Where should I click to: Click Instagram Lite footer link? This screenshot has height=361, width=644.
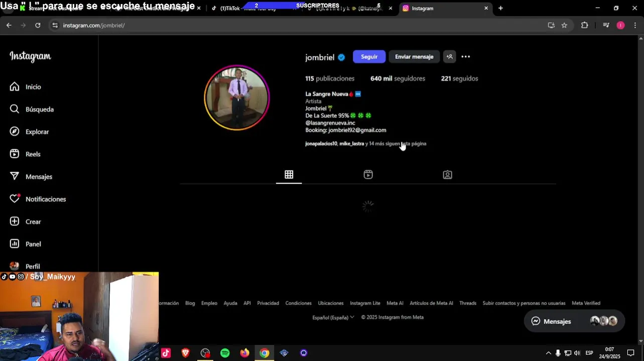[365, 303]
